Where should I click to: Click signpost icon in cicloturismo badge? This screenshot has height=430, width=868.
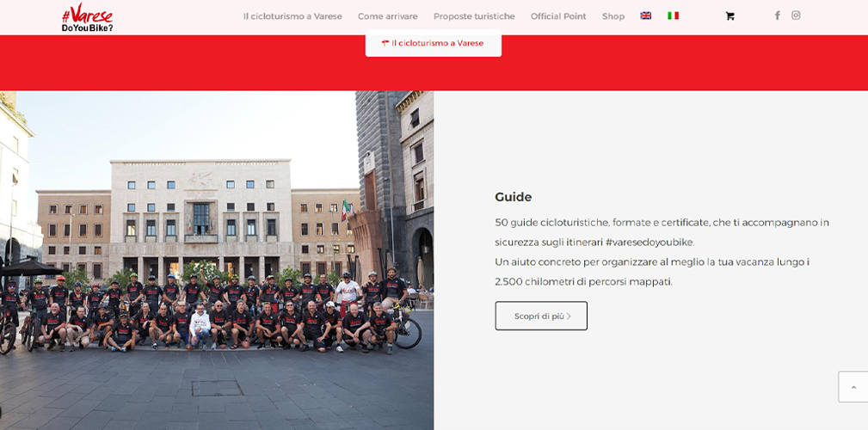(x=385, y=43)
